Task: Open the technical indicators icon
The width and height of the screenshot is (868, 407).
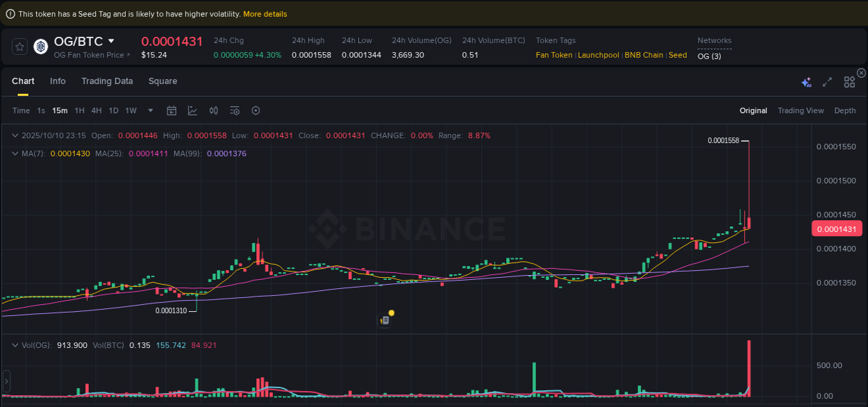Action: tap(192, 110)
